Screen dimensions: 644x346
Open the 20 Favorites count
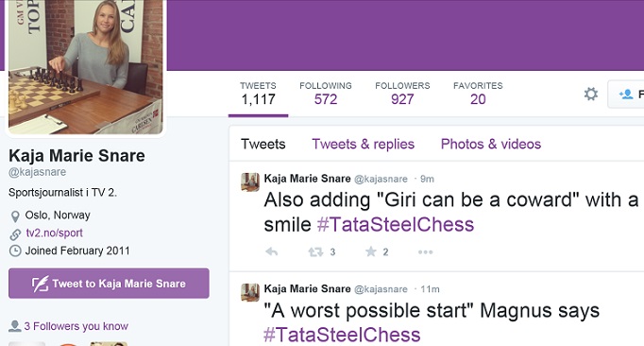[478, 94]
